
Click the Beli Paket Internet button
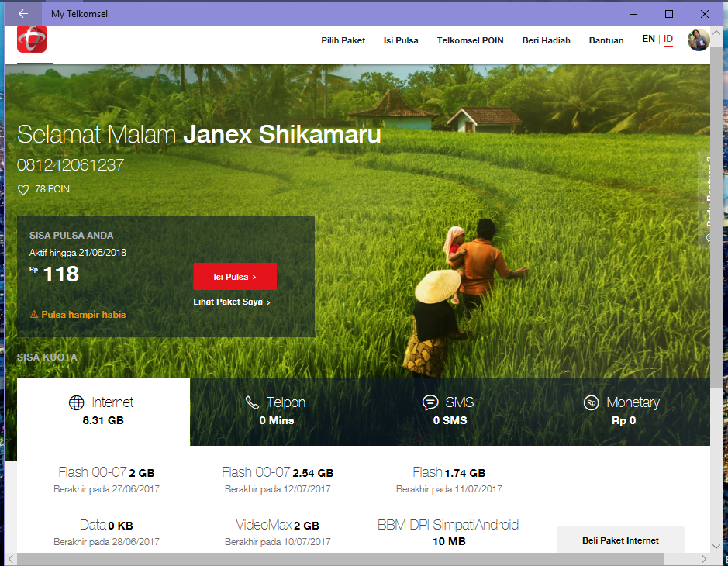[620, 540]
